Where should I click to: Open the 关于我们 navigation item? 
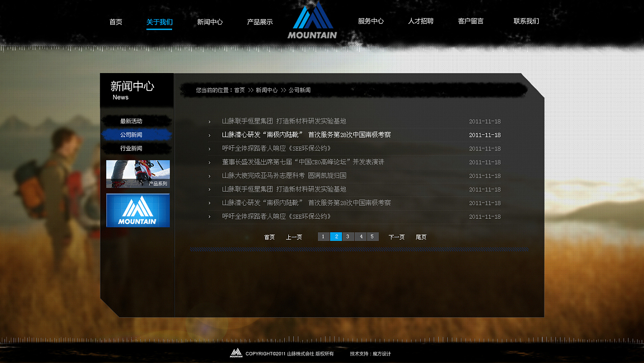[x=159, y=22]
